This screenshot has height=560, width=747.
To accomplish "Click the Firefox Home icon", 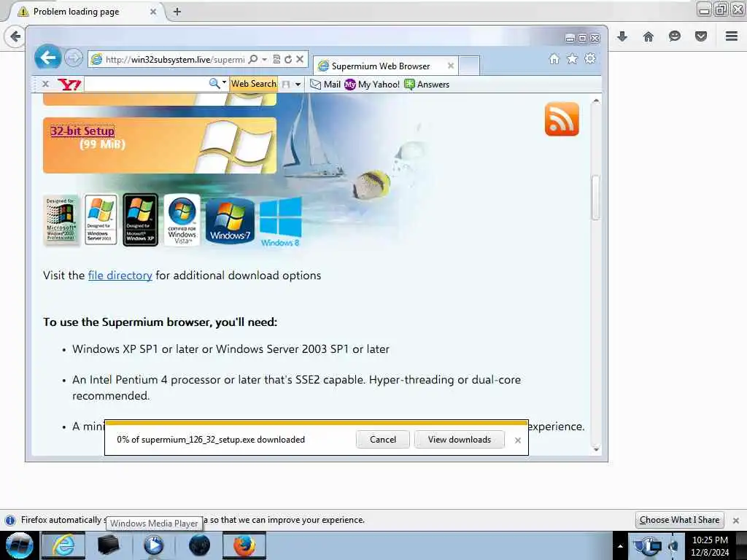I will (x=649, y=36).
